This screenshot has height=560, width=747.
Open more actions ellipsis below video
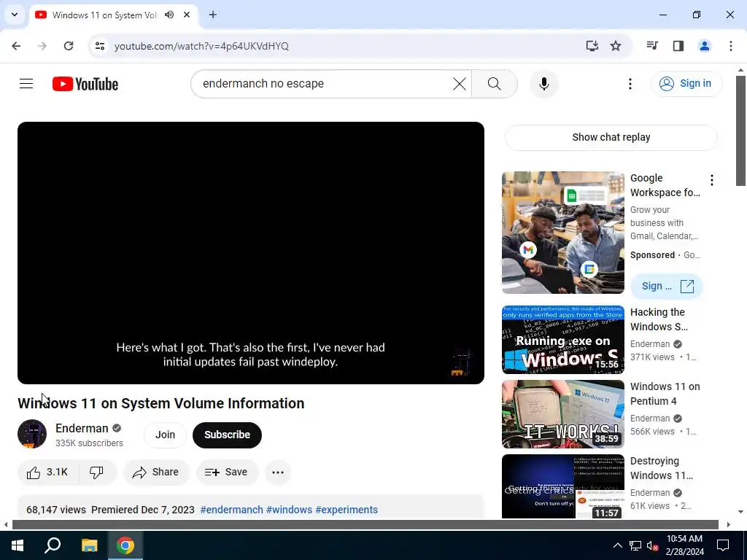278,472
